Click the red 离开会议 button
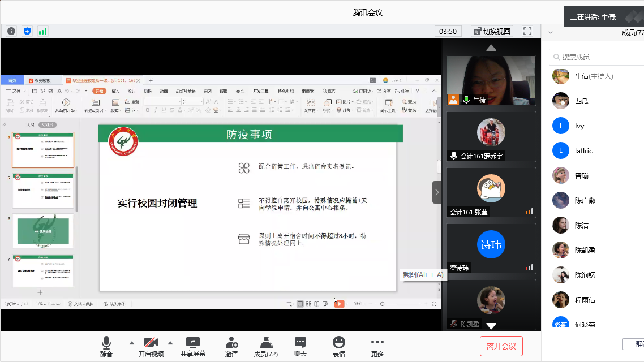Image resolution: width=644 pixels, height=362 pixels. pyautogui.click(x=501, y=346)
